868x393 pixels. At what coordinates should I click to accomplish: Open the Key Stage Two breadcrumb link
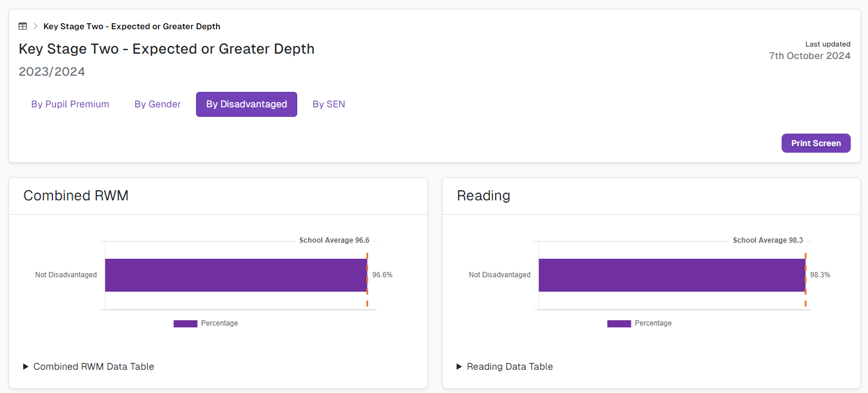pos(132,26)
